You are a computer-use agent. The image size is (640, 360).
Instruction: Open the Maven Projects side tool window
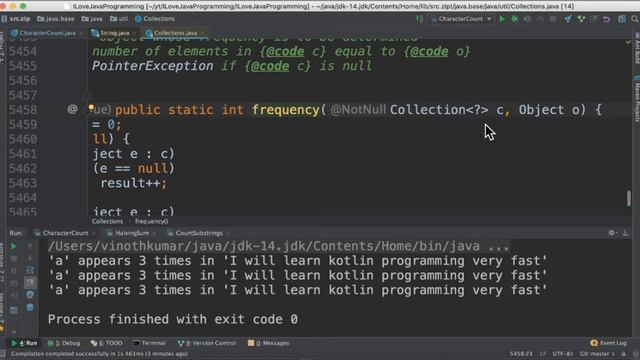(637, 99)
